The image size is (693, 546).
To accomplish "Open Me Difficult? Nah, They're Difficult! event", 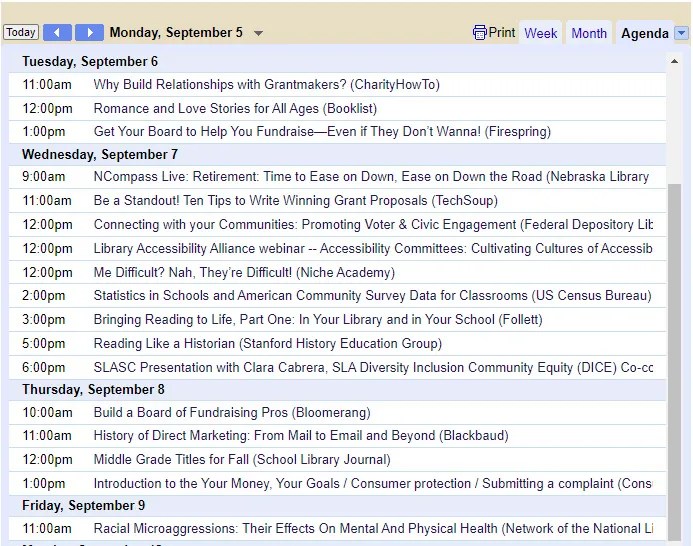I will [244, 272].
